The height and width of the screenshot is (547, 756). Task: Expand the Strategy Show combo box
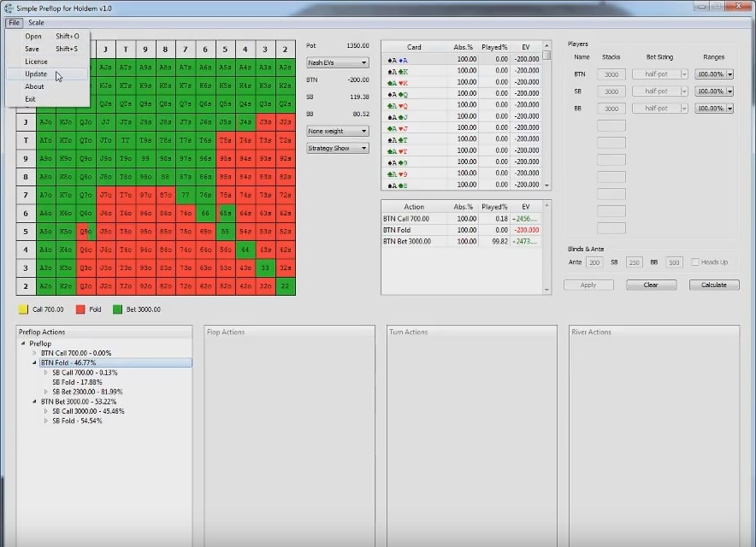337,148
